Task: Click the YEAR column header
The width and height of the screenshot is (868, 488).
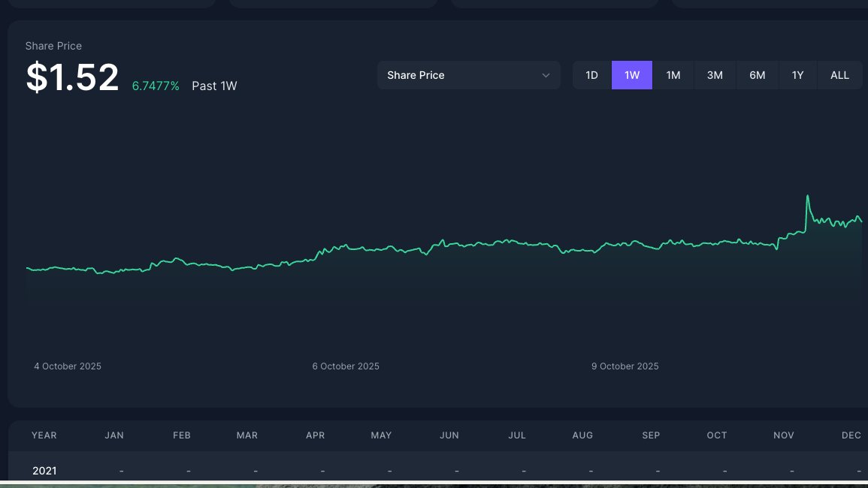Action: [44, 435]
